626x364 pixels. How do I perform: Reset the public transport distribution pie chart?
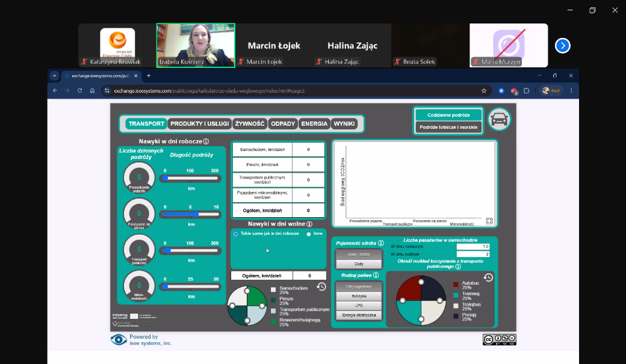[x=488, y=277]
